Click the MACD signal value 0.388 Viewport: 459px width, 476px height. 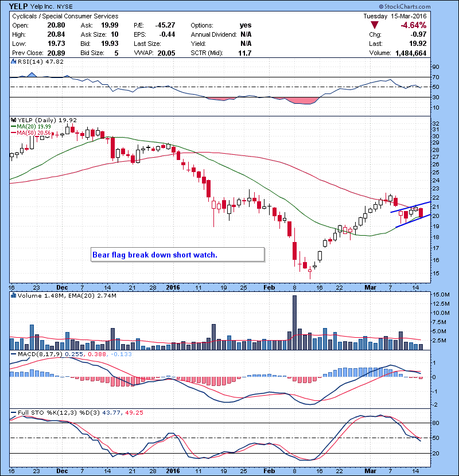tap(97, 354)
